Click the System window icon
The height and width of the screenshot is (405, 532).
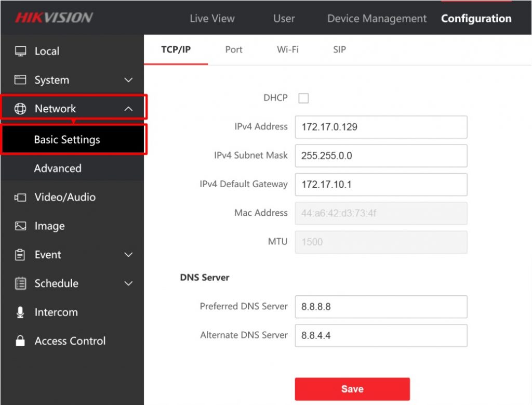click(20, 80)
